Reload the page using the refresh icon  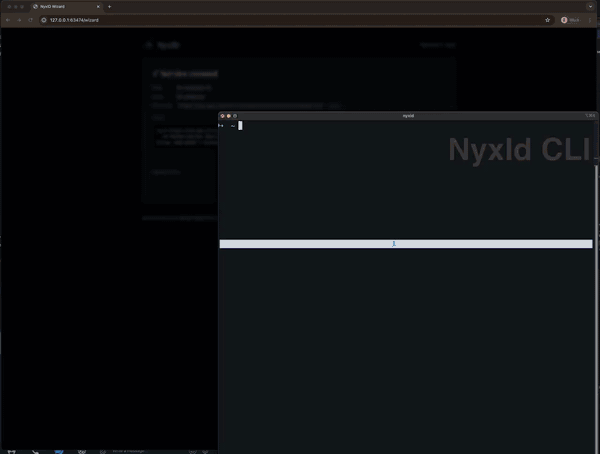click(30, 20)
